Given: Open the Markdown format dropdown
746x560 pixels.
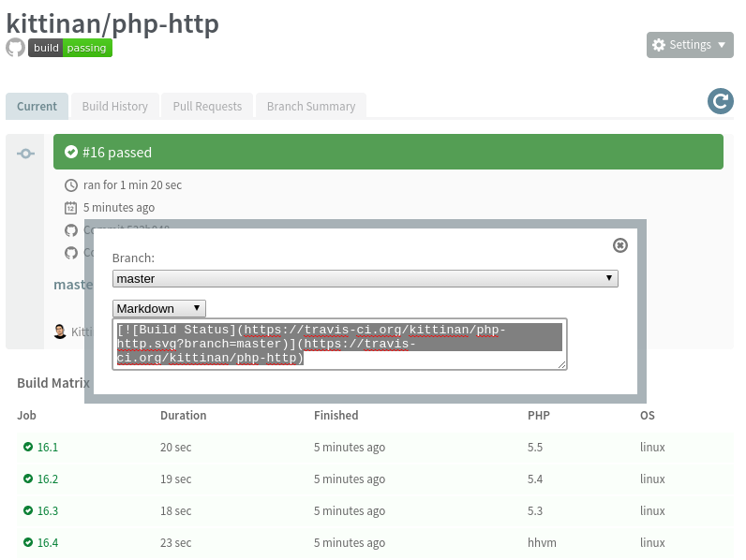Looking at the screenshot, I should tap(159, 308).
